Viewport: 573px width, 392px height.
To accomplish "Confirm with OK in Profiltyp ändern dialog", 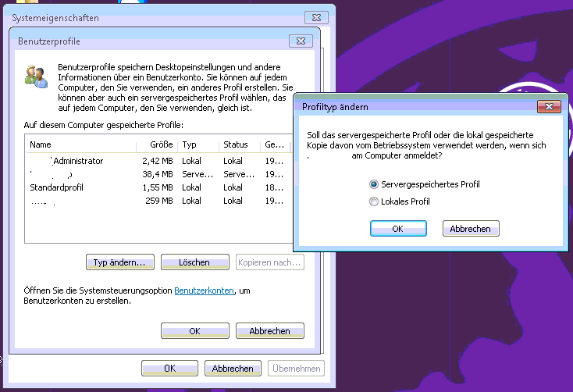I will click(x=397, y=229).
